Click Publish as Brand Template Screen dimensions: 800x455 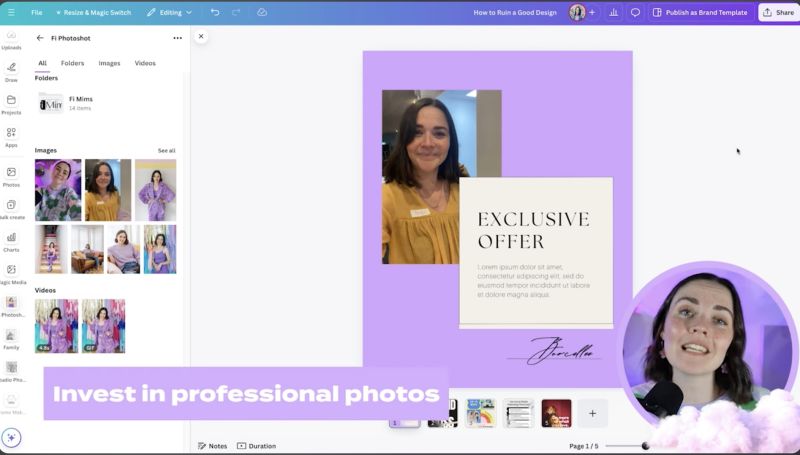[x=701, y=12]
